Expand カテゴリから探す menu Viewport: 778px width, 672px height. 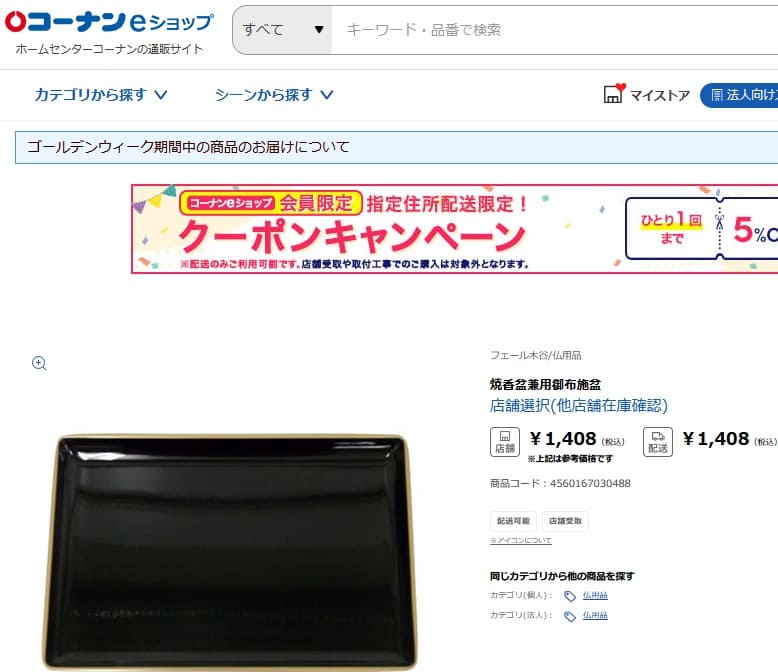point(101,94)
